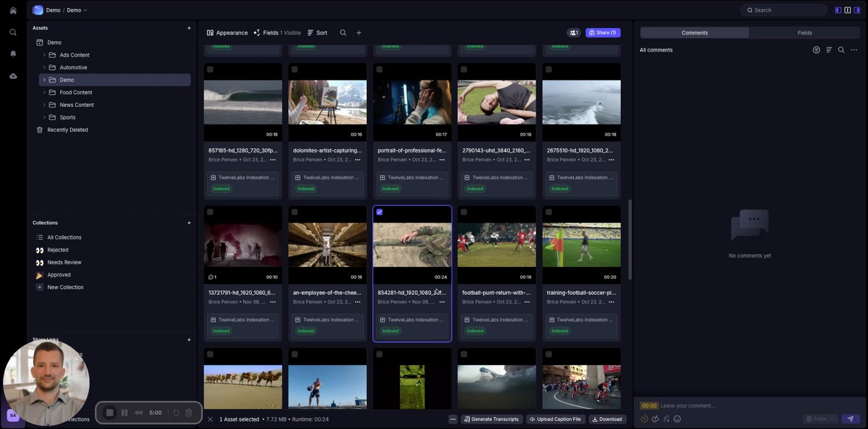Select the 857185-hd_1280_720 wave video checkbox
This screenshot has width=868, height=429.
[x=210, y=70]
